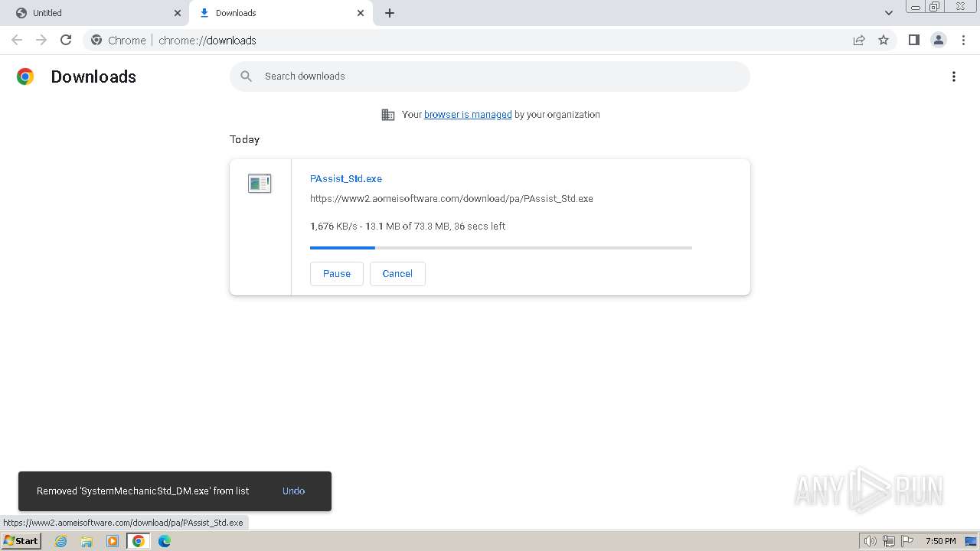Click the search magnifier icon in downloads
The height and width of the screenshot is (551, 980).
(246, 77)
